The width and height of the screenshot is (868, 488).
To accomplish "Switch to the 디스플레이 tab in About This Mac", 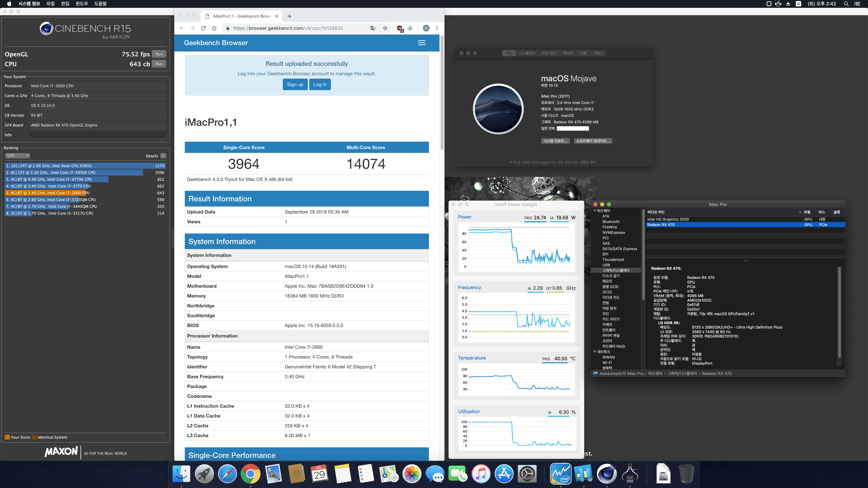I will [527, 53].
